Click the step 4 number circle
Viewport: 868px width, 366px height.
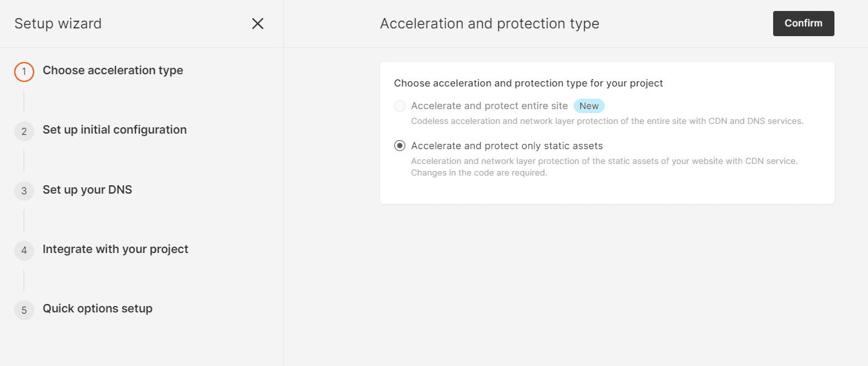click(x=24, y=250)
